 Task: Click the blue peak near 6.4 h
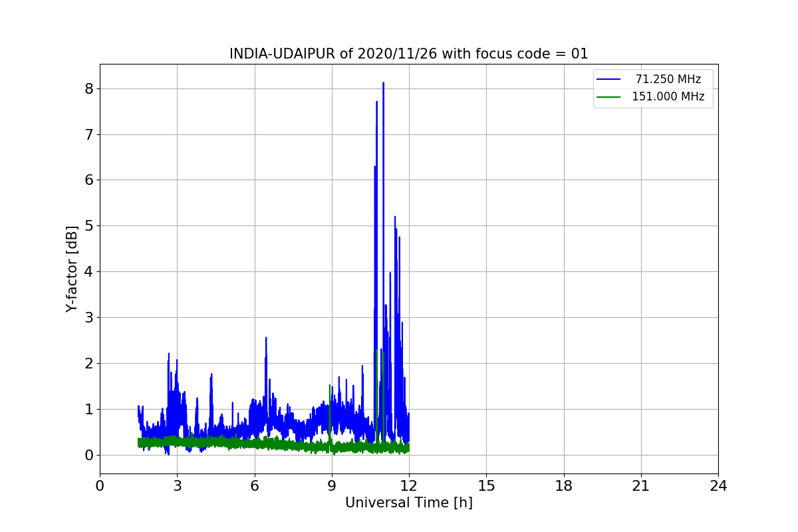pos(266,338)
